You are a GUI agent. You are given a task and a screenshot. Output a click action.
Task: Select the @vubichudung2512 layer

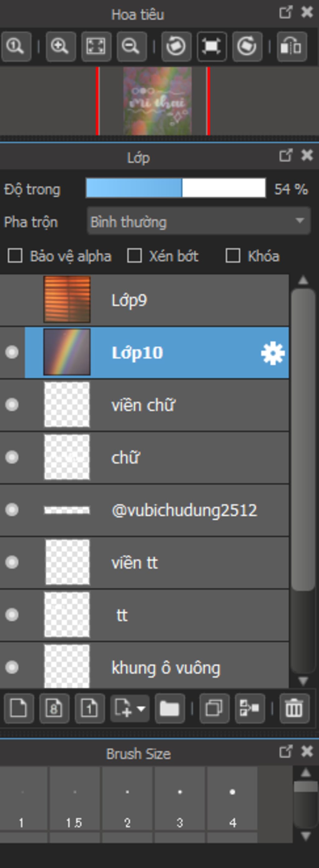point(144,510)
